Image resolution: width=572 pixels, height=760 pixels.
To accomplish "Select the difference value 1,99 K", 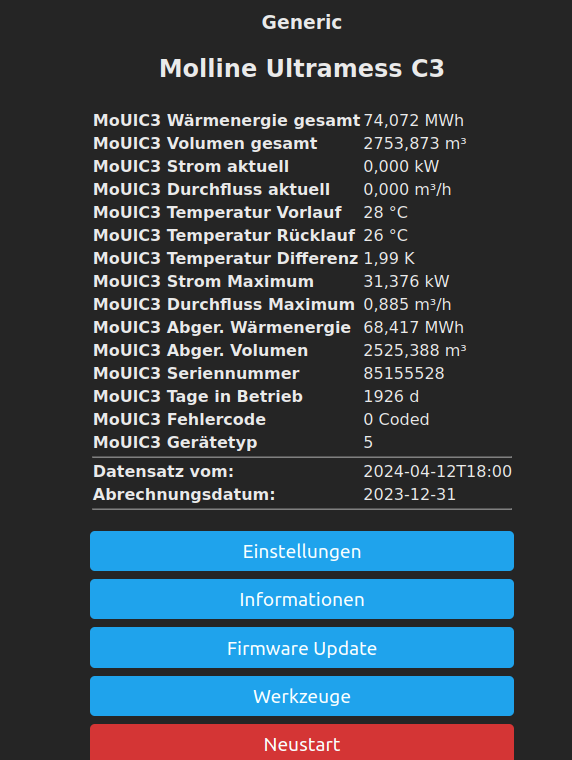I will click(x=389, y=258).
